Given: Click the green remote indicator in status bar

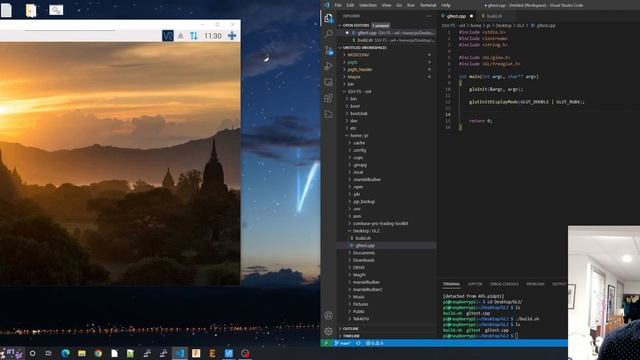Looking at the screenshot, I should [326, 343].
